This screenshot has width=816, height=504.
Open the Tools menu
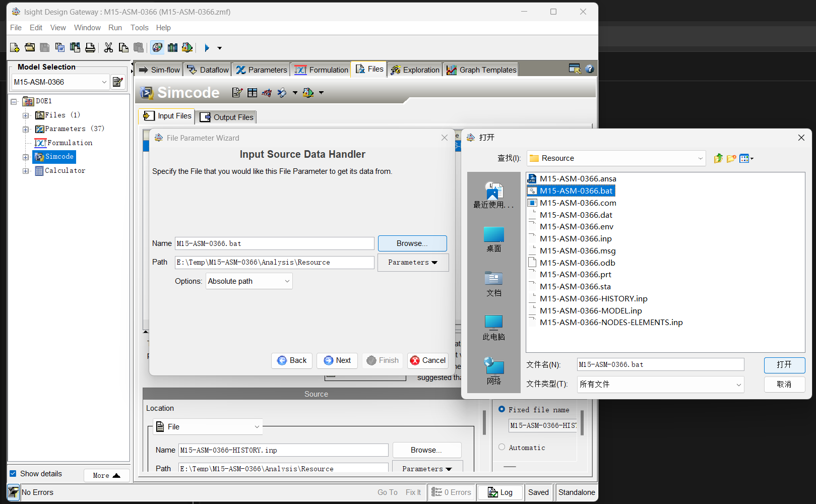pyautogui.click(x=139, y=28)
